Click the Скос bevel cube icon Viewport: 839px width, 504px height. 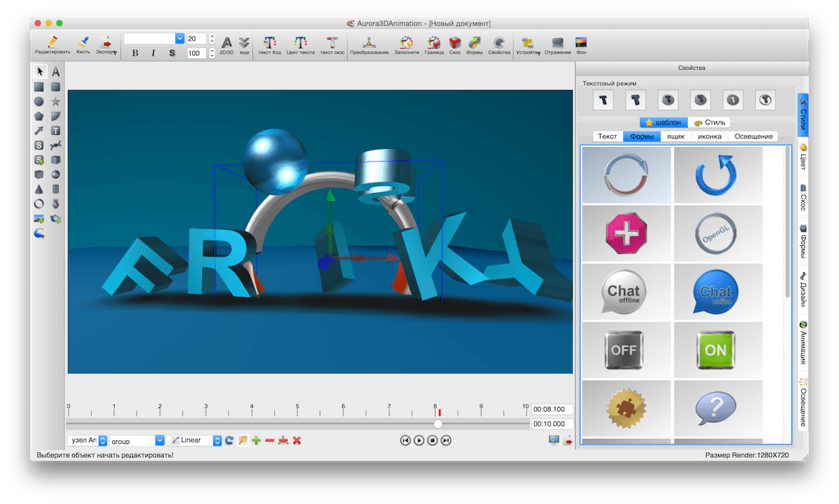pyautogui.click(x=455, y=45)
